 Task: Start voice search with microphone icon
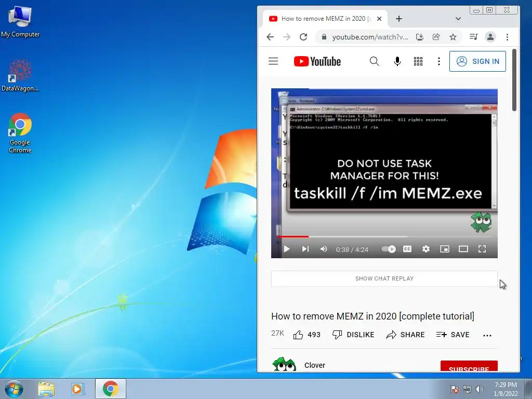pyautogui.click(x=397, y=61)
